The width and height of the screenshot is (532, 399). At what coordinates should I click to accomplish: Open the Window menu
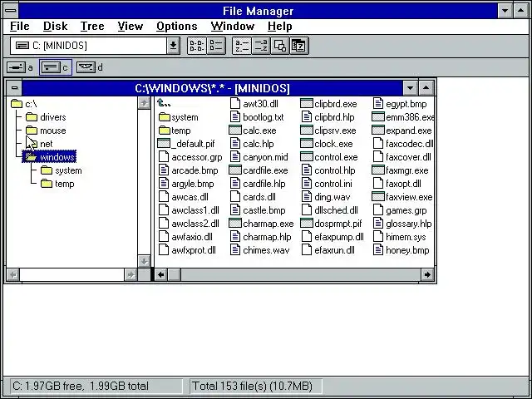tap(233, 26)
